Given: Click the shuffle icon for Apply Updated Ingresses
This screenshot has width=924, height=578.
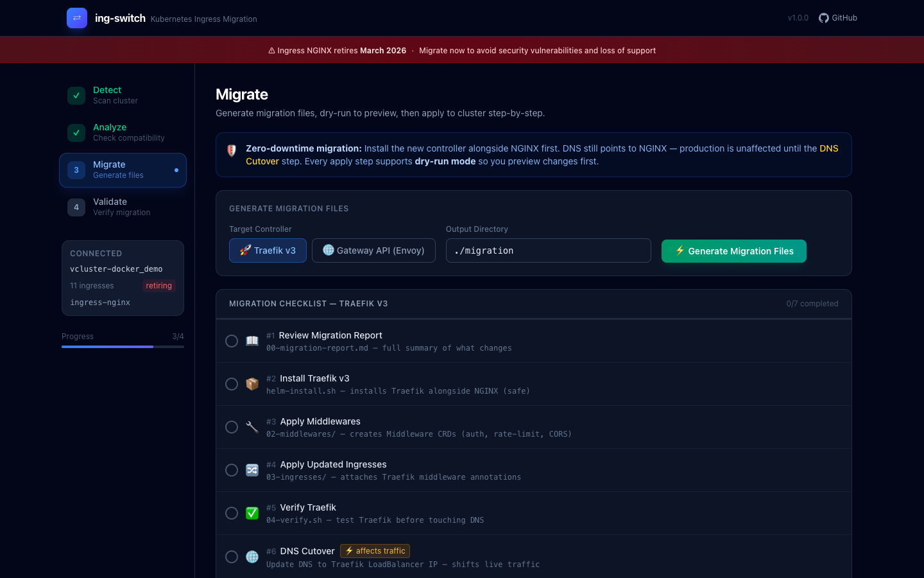Looking at the screenshot, I should tap(252, 470).
